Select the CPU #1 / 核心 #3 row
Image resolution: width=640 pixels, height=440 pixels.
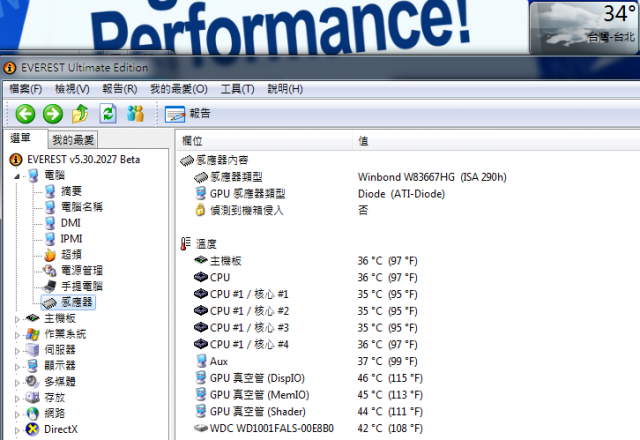pos(306,328)
